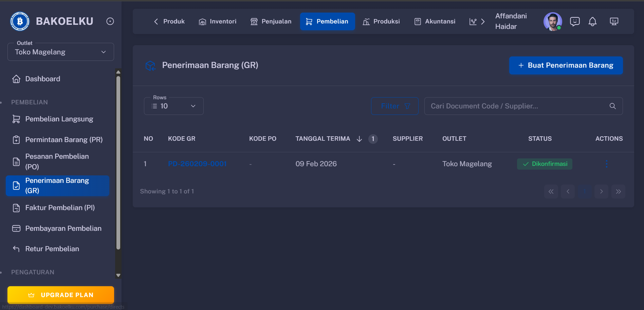Screen dimensions: 644x310
Task: Click the monitor/display icon top right
Action: tap(614, 21)
